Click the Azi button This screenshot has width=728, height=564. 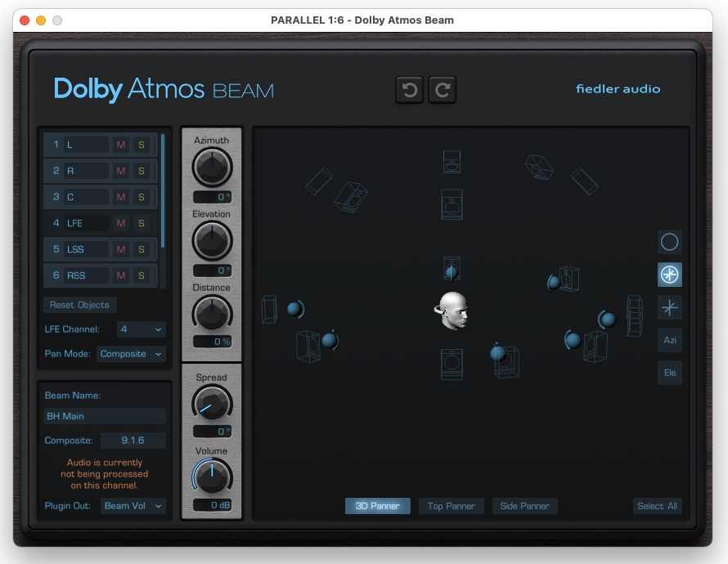(x=669, y=340)
